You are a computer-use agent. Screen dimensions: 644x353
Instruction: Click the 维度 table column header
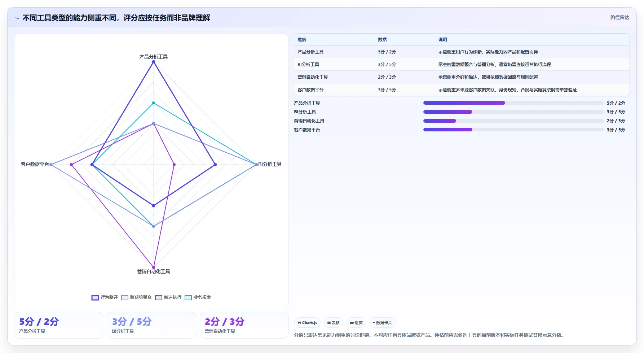[x=302, y=40]
